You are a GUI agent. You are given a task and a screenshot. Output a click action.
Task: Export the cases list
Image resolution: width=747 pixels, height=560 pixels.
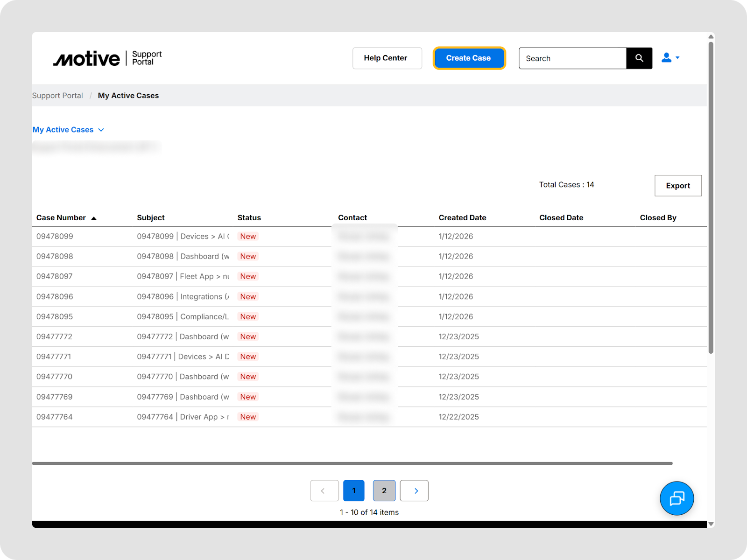(677, 186)
